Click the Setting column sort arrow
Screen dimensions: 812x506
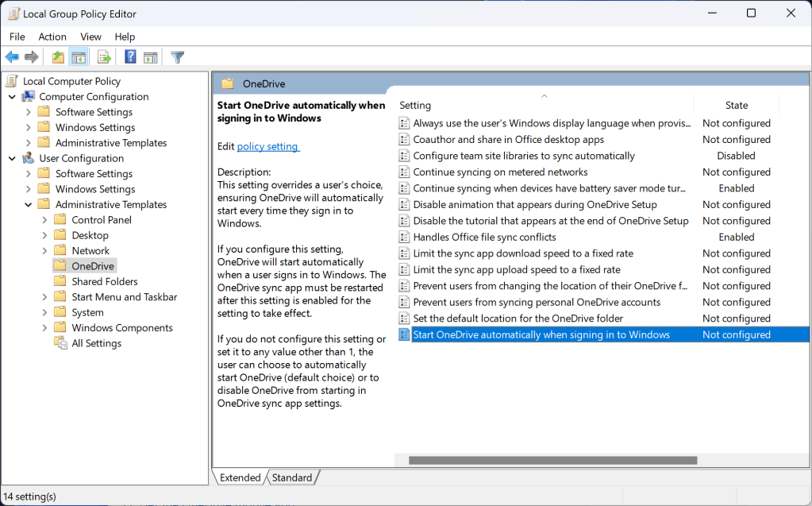[x=545, y=95]
